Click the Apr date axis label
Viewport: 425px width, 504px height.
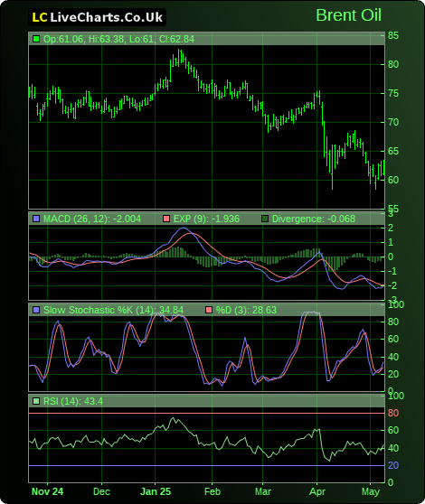click(317, 491)
